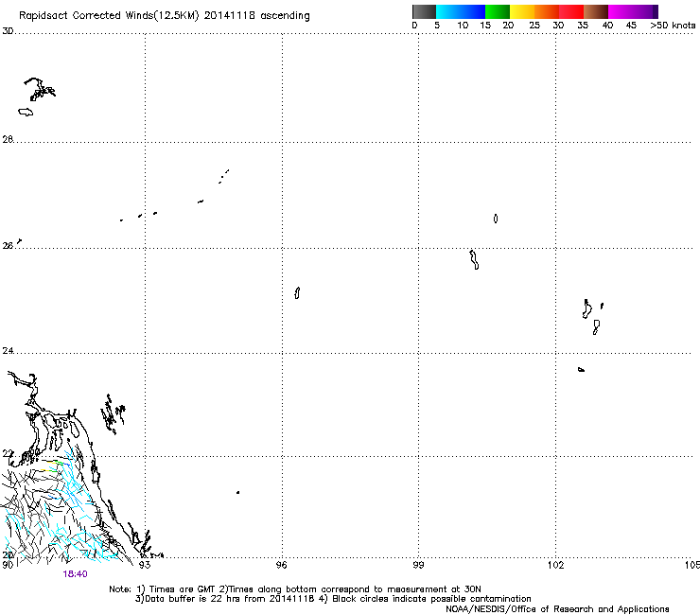Click the "Note: 1) Times are GMT" line
Screen dimensions: 700x615
tap(294, 589)
